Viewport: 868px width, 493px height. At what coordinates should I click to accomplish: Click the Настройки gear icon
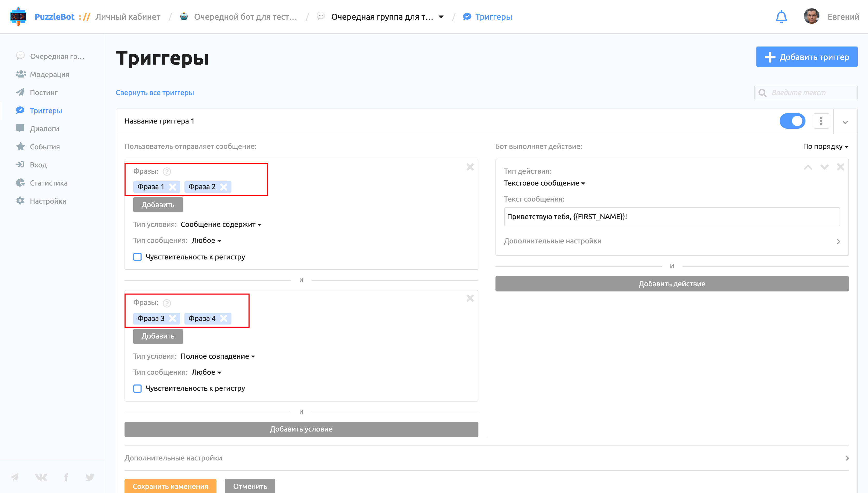[x=20, y=201]
